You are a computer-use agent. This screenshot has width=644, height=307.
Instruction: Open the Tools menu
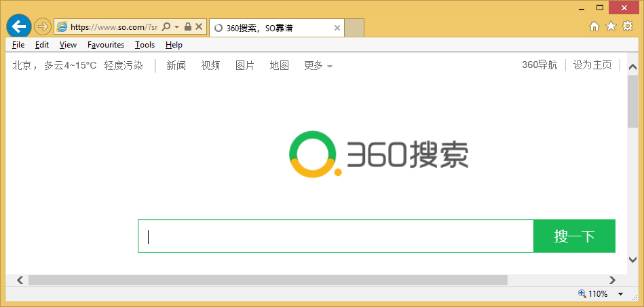(145, 45)
